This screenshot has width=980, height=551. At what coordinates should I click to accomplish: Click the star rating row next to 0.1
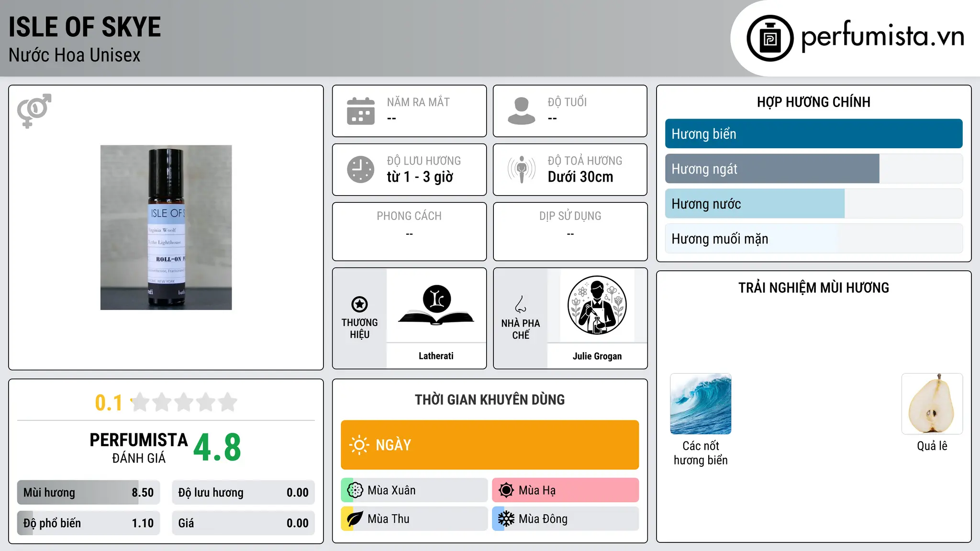(x=184, y=402)
